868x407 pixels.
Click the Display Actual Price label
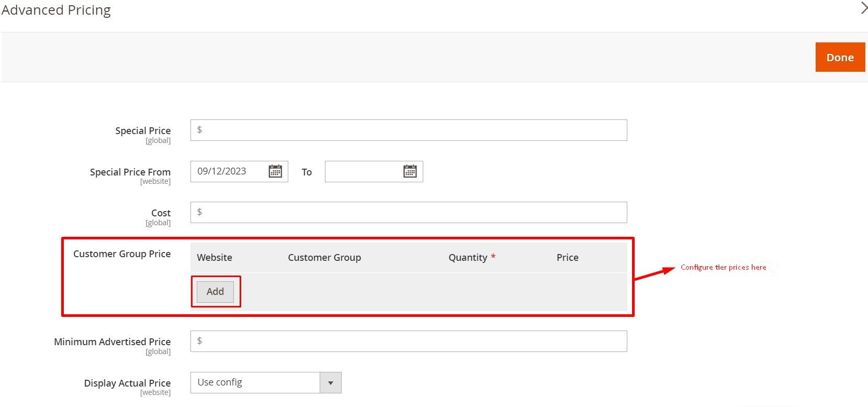point(128,383)
